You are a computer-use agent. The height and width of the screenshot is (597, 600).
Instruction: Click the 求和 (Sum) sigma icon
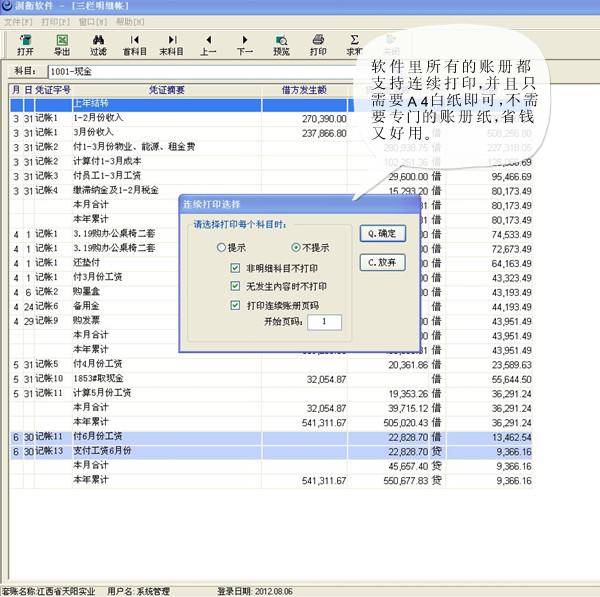(354, 45)
